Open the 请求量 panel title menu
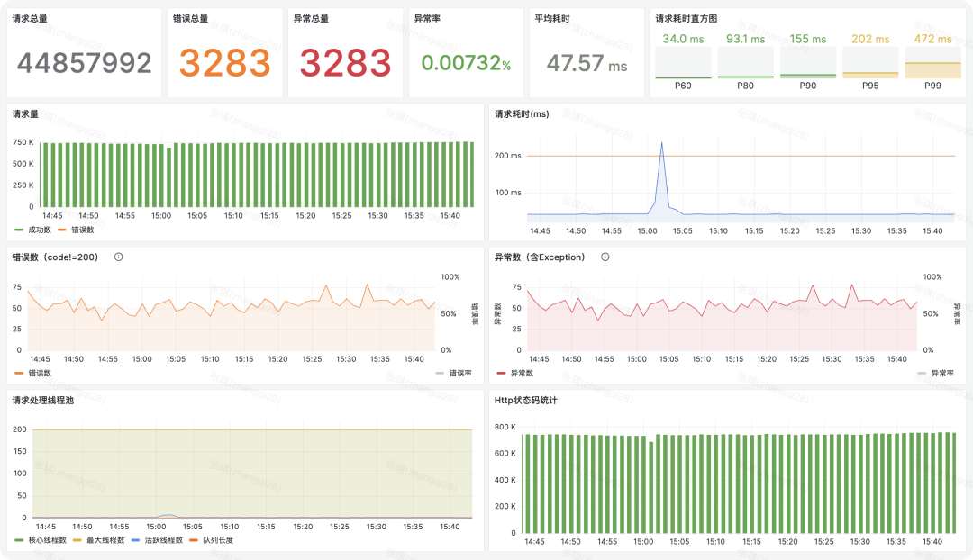973x560 pixels. [x=25, y=114]
